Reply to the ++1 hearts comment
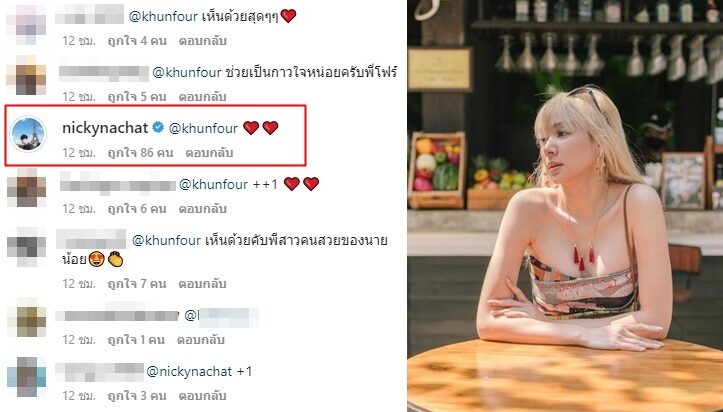 pos(203,209)
